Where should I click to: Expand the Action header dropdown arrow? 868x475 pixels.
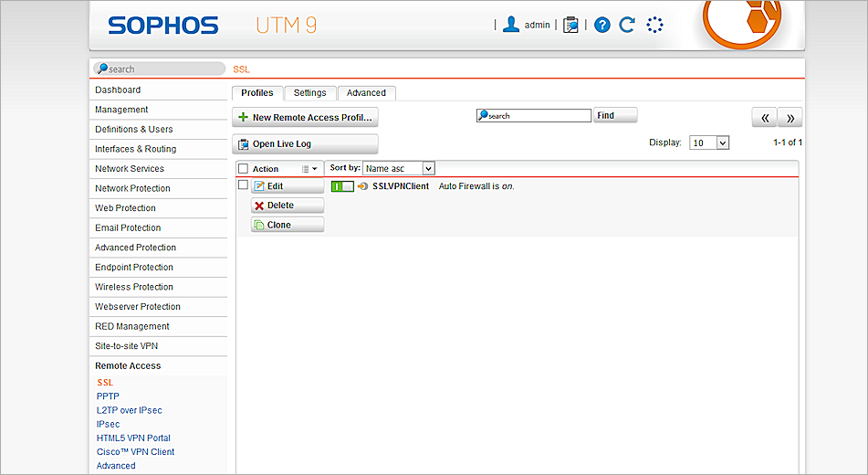tap(314, 168)
